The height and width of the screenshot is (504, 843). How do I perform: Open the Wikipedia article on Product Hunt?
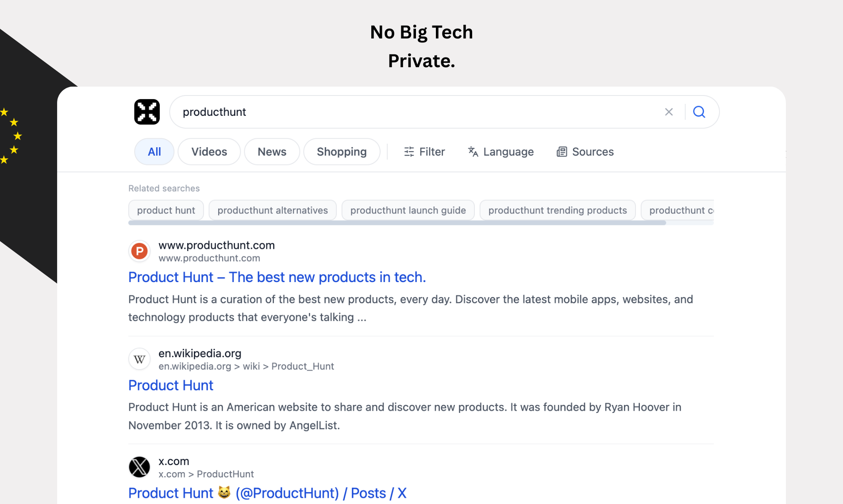pyautogui.click(x=170, y=386)
